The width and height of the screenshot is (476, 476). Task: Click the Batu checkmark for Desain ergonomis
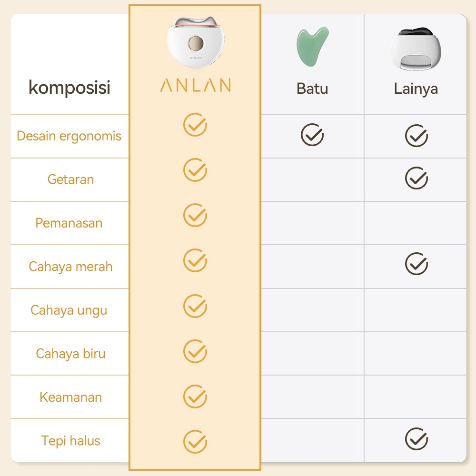(x=312, y=135)
